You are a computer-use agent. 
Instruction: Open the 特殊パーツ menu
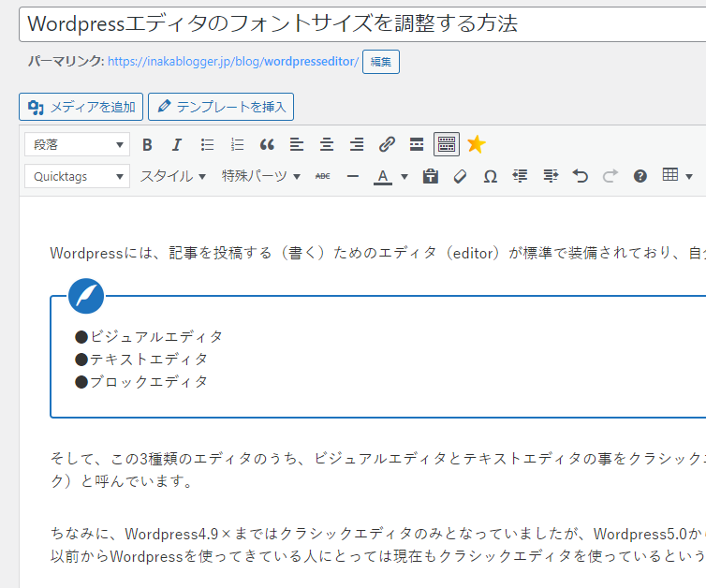[260, 176]
